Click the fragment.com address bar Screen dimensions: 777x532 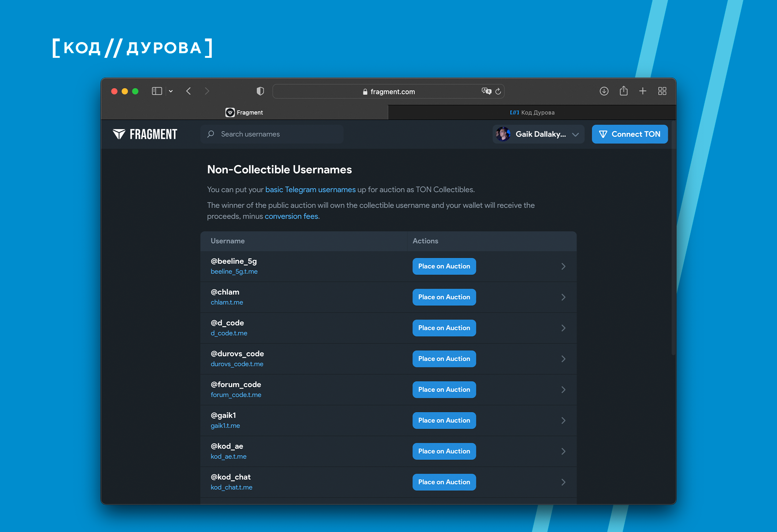(388, 92)
